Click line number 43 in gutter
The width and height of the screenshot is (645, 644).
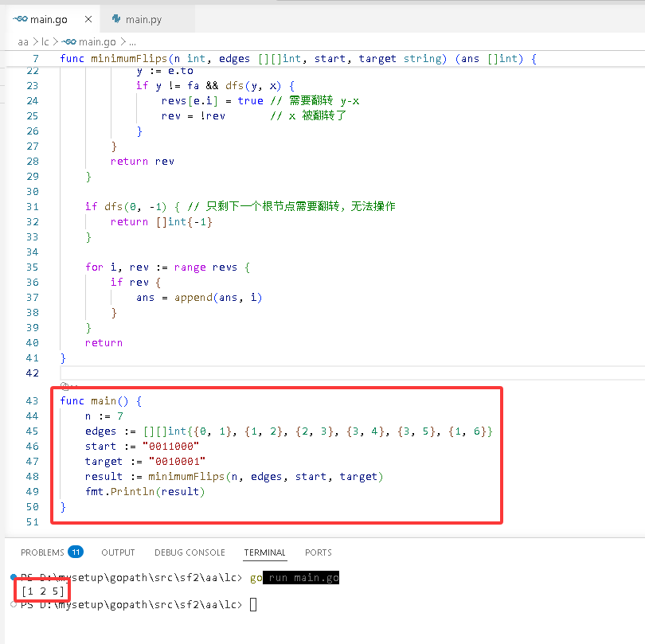click(x=32, y=401)
